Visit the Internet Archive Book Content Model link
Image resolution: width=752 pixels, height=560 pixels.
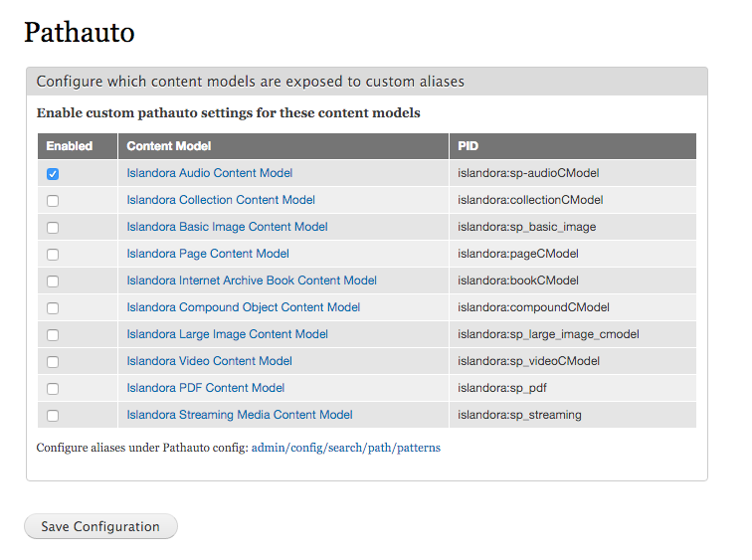[x=252, y=280]
